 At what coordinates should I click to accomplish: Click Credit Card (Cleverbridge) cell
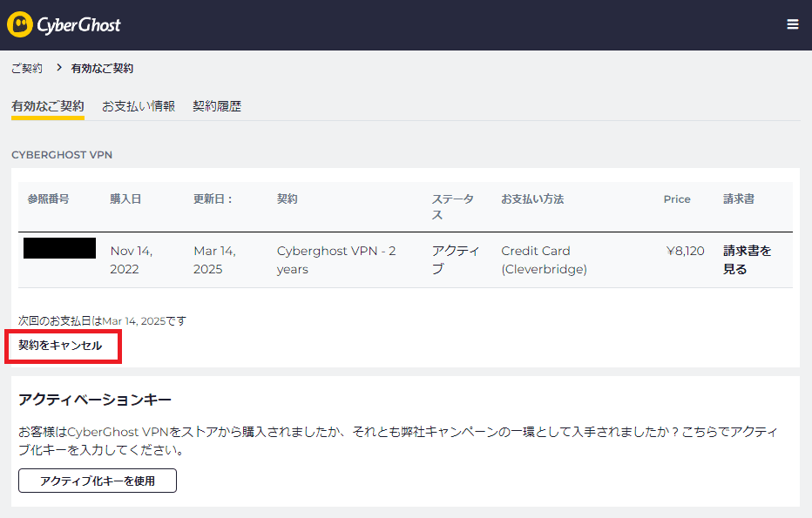[x=544, y=259]
